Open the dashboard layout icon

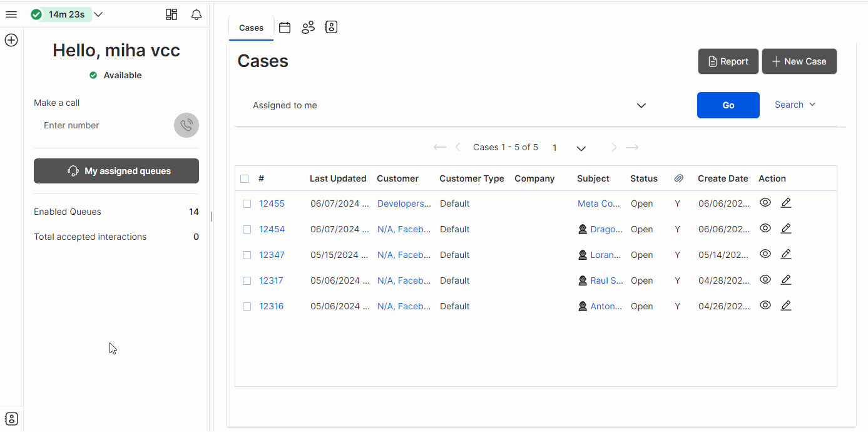(171, 14)
